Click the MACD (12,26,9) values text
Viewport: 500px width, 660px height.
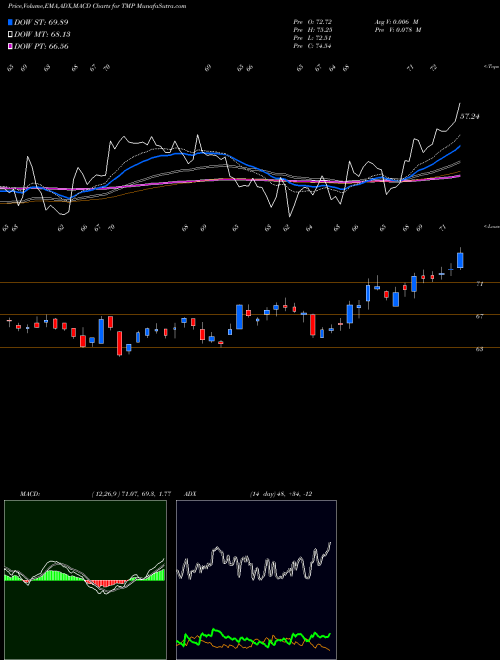coord(131,494)
